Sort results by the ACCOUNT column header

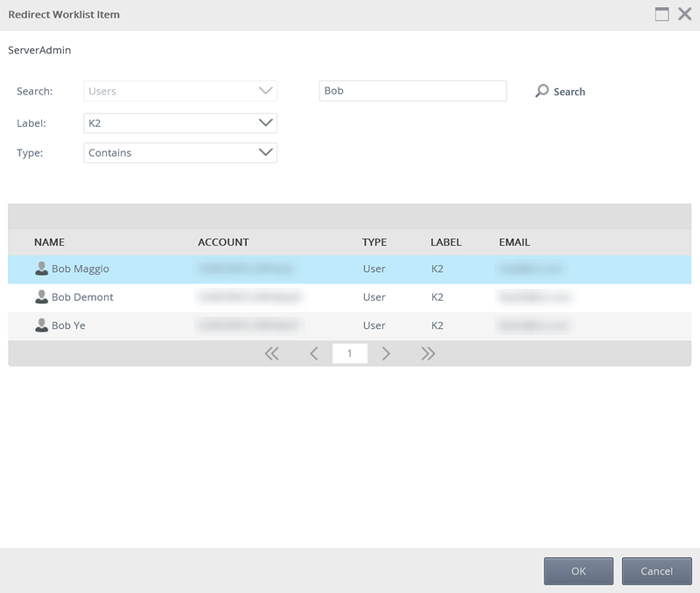point(223,242)
